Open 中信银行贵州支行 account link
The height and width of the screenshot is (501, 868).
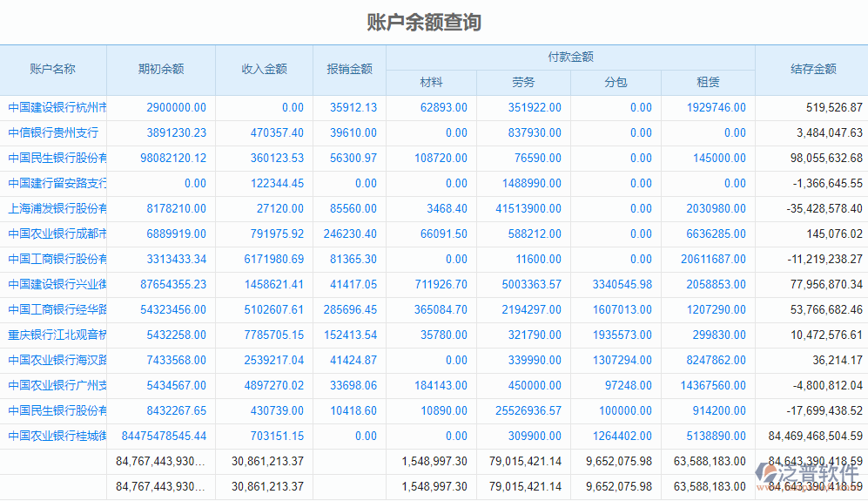[53, 133]
